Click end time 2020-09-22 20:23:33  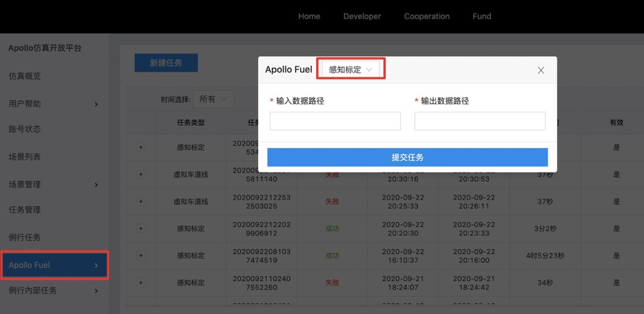(474, 229)
